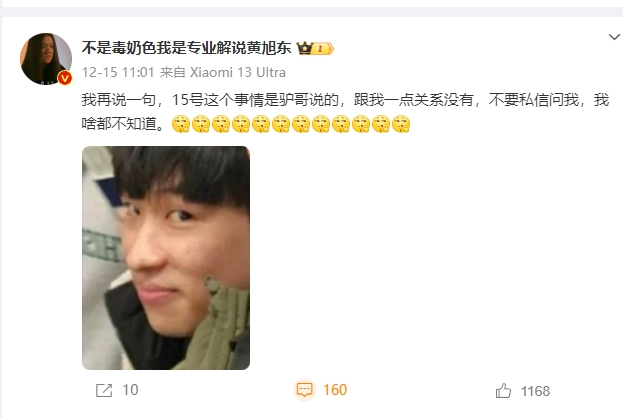Click the repost count 10
Viewport: 623px width, 418px height.
[130, 390]
